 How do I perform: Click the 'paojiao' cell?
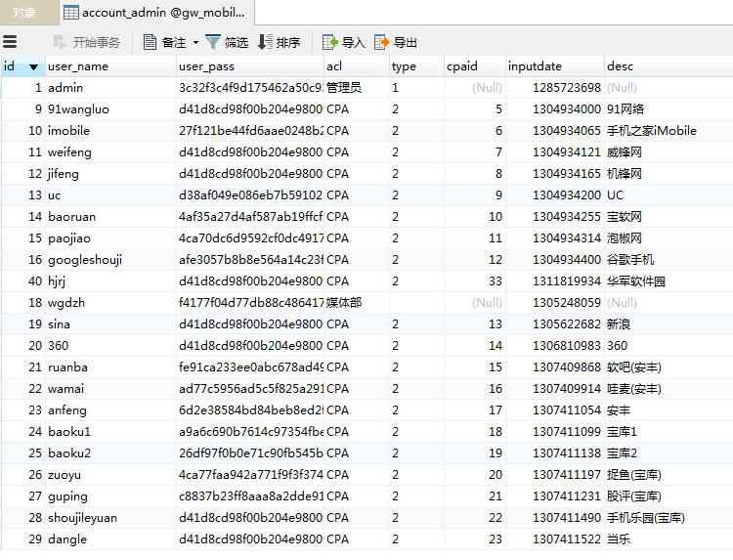[x=110, y=237]
